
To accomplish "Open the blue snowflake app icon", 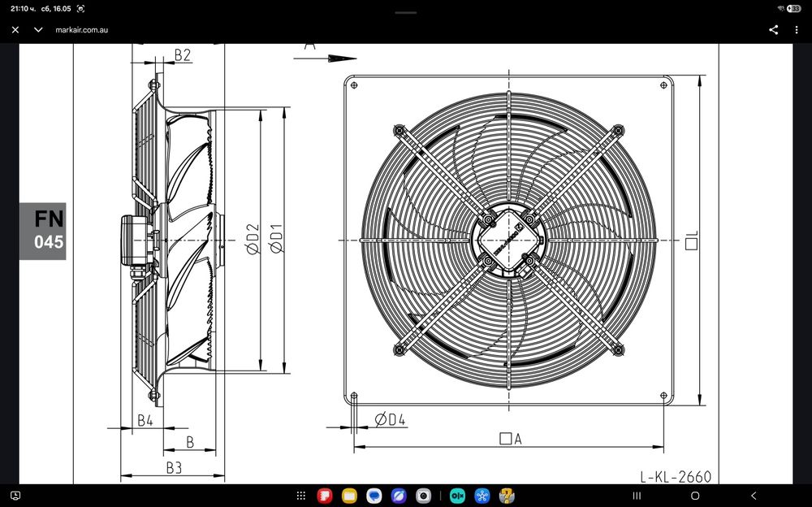I will coord(482,496).
